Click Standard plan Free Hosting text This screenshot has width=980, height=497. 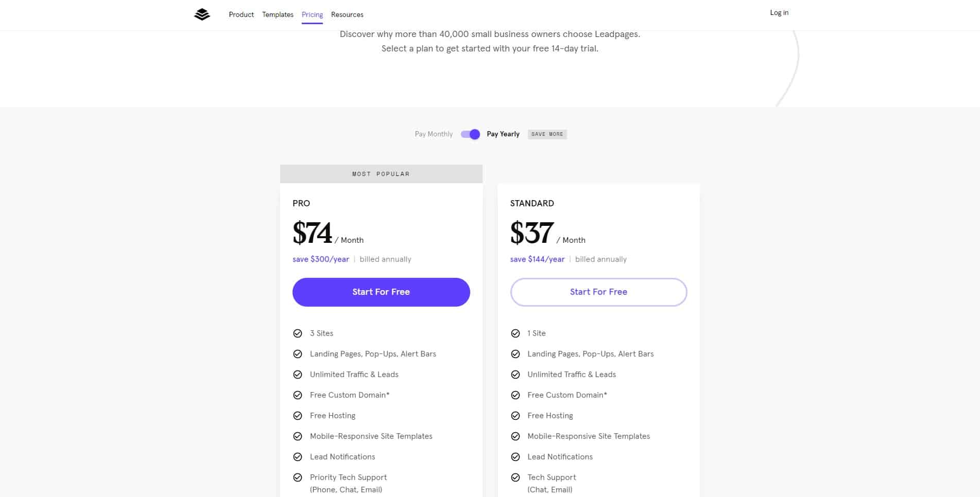click(x=550, y=416)
